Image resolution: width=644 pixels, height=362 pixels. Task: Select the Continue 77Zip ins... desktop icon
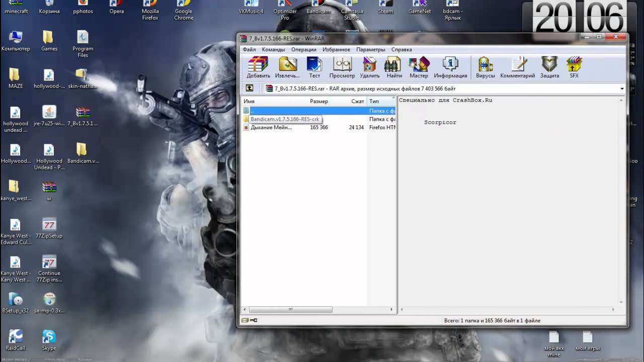coord(49,269)
